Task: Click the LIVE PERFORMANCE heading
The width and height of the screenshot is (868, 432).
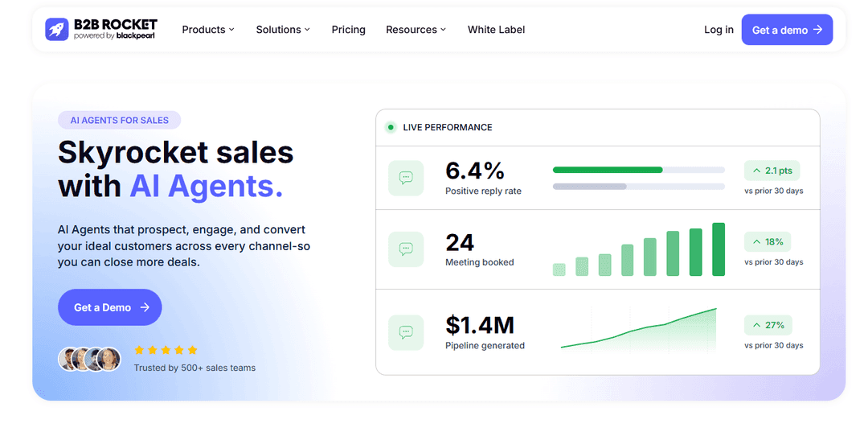Action: (x=448, y=127)
